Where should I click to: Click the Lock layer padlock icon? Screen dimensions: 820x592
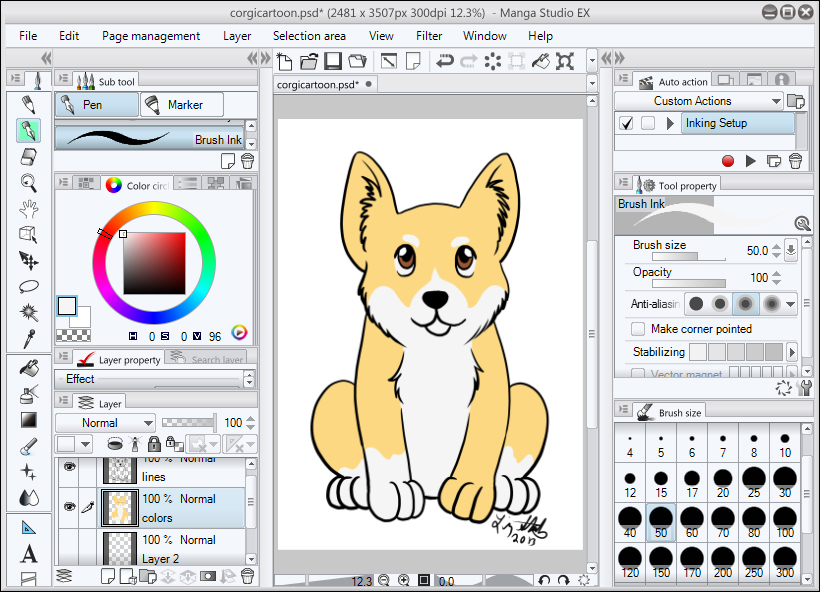click(154, 444)
